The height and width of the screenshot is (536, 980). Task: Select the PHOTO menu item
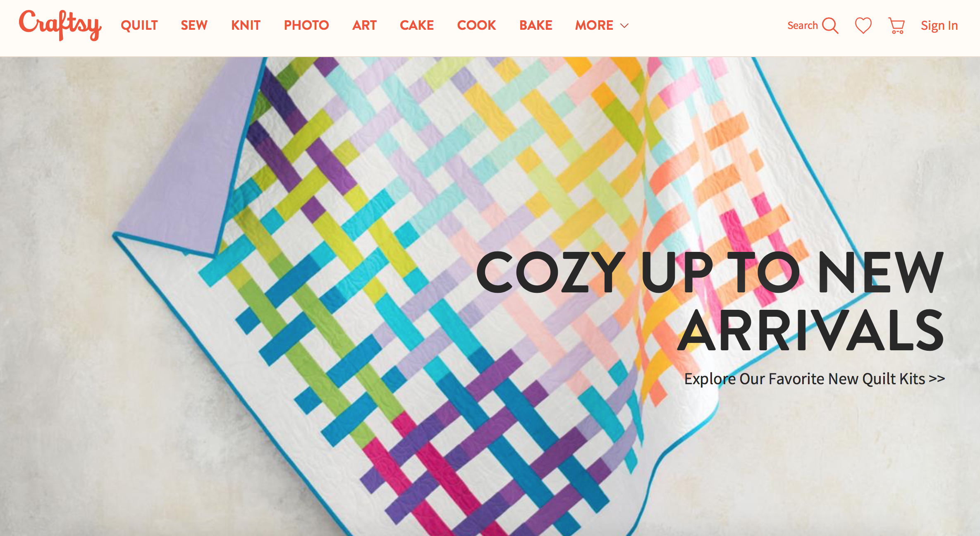point(306,25)
